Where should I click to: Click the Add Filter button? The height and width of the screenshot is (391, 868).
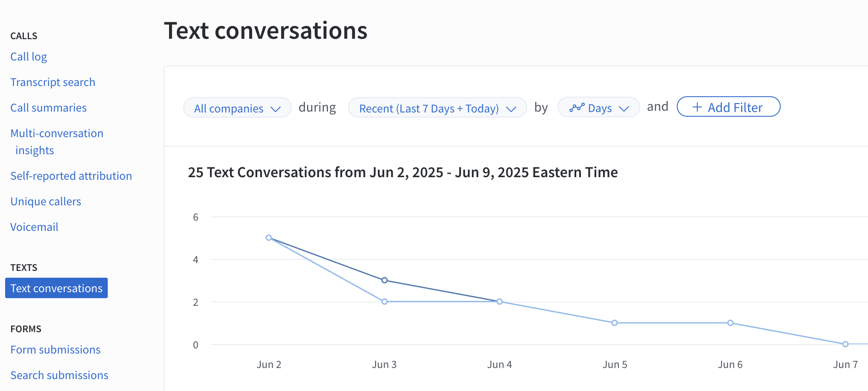pyautogui.click(x=728, y=107)
